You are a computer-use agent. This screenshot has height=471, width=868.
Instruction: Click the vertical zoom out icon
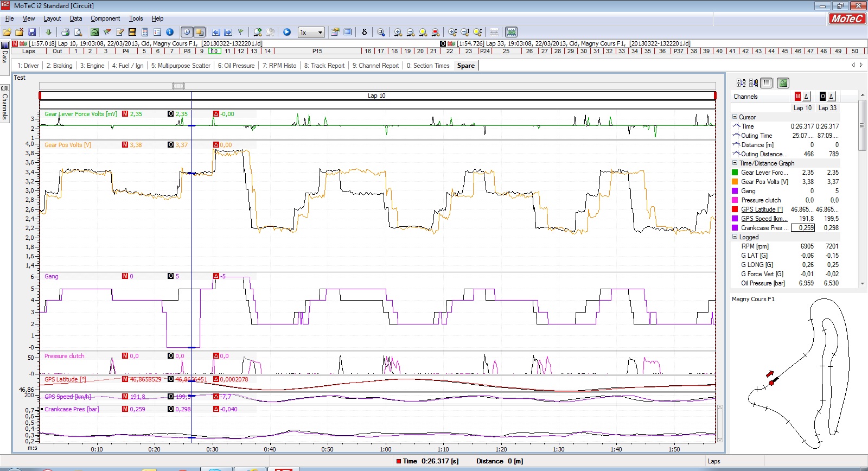point(465,32)
